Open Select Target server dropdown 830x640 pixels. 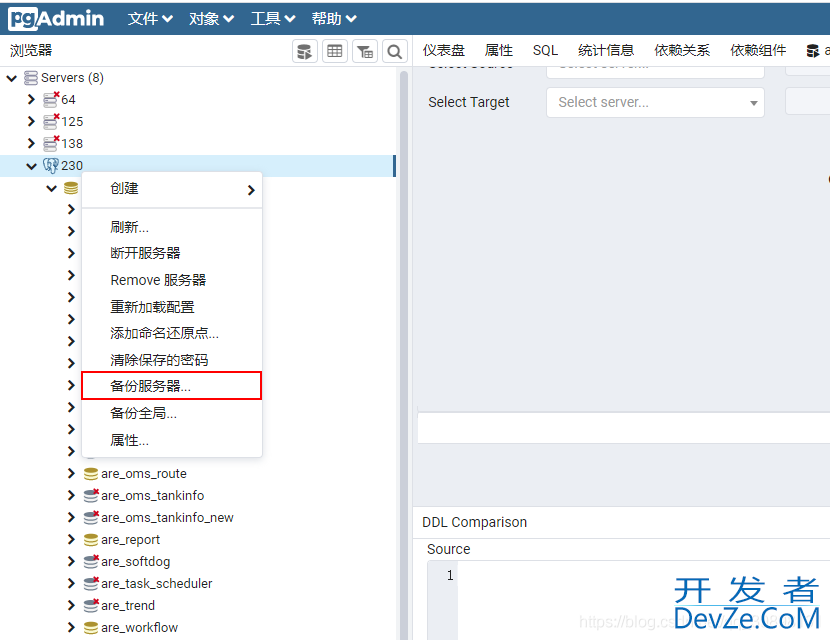tap(655, 102)
